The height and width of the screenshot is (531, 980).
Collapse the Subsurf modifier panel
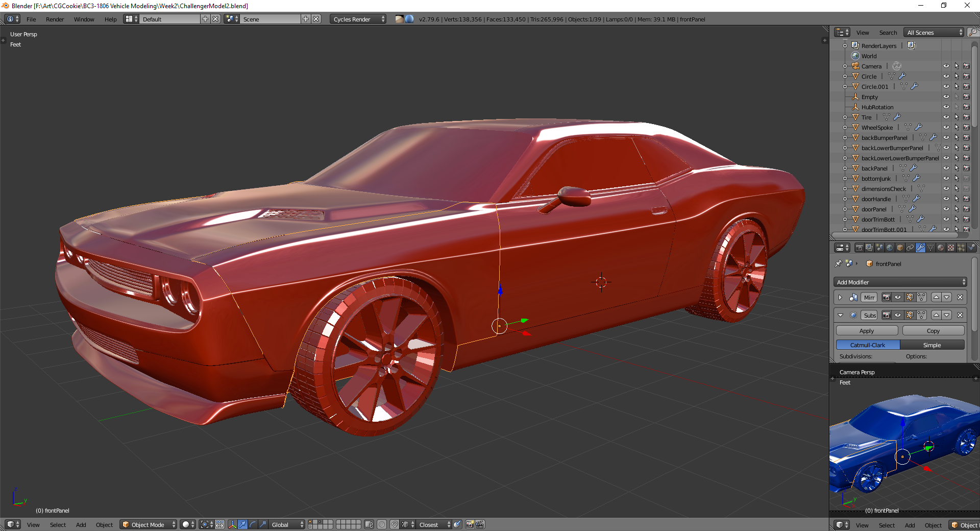click(x=840, y=315)
